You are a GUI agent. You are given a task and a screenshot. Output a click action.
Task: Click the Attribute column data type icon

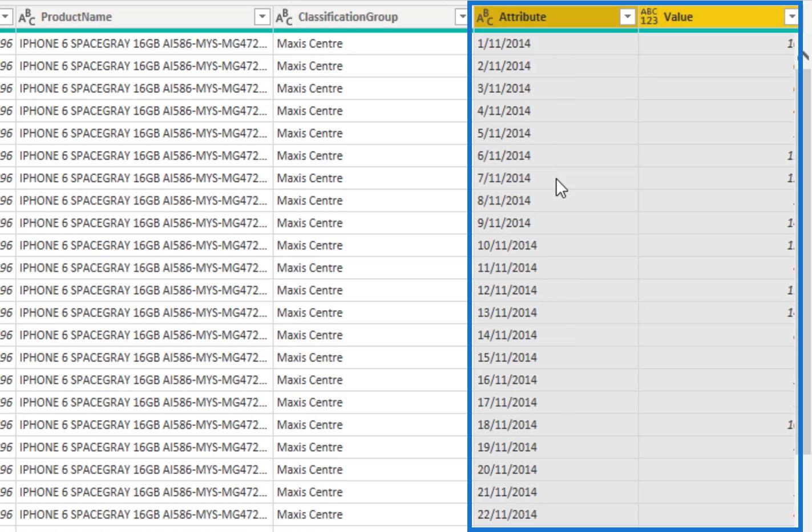point(485,17)
